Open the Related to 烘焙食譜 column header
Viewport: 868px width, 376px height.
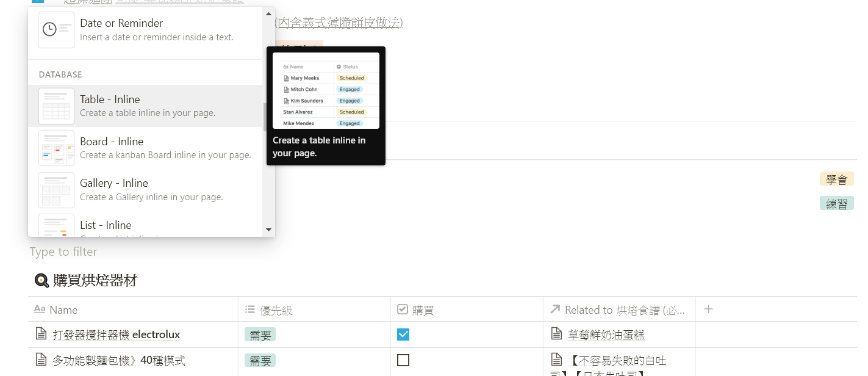[x=619, y=309]
